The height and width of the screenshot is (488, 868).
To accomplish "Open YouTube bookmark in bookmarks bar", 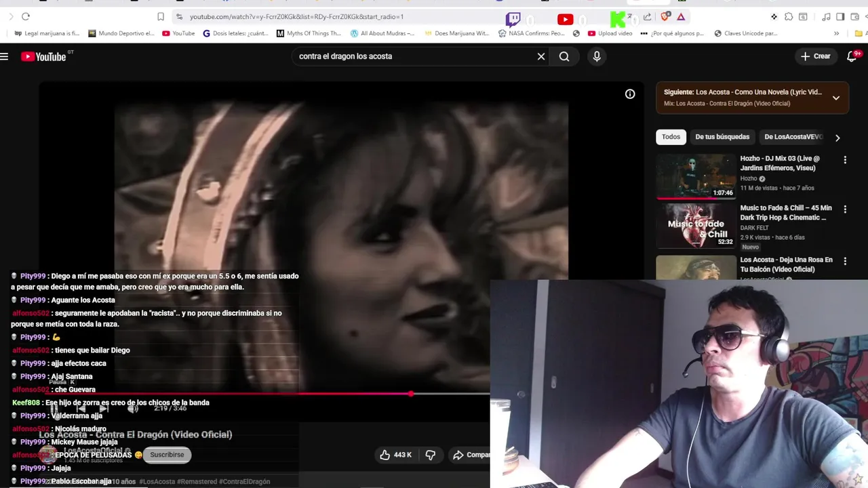I will click(178, 33).
